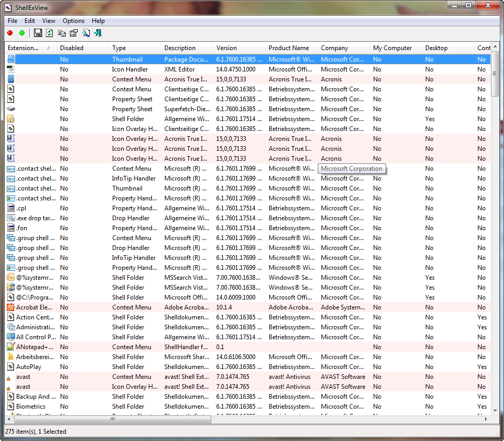Open the File menu
Screen dimensions: 504x441
[x=13, y=21]
